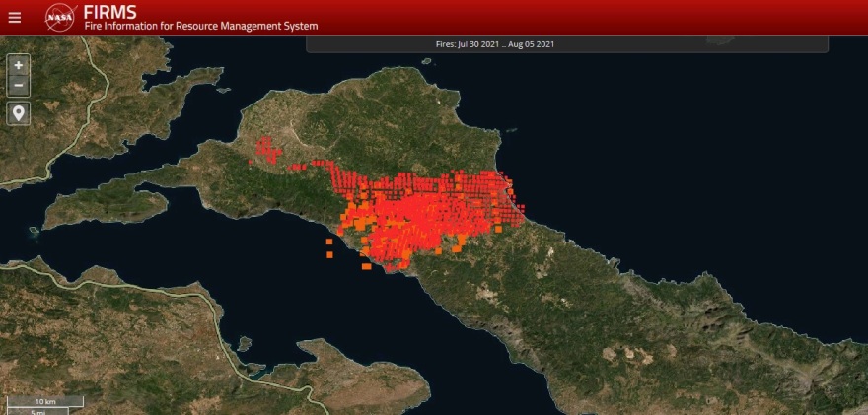The image size is (868, 415).
Task: Click the 5 mi scale bar
Action: [37, 411]
